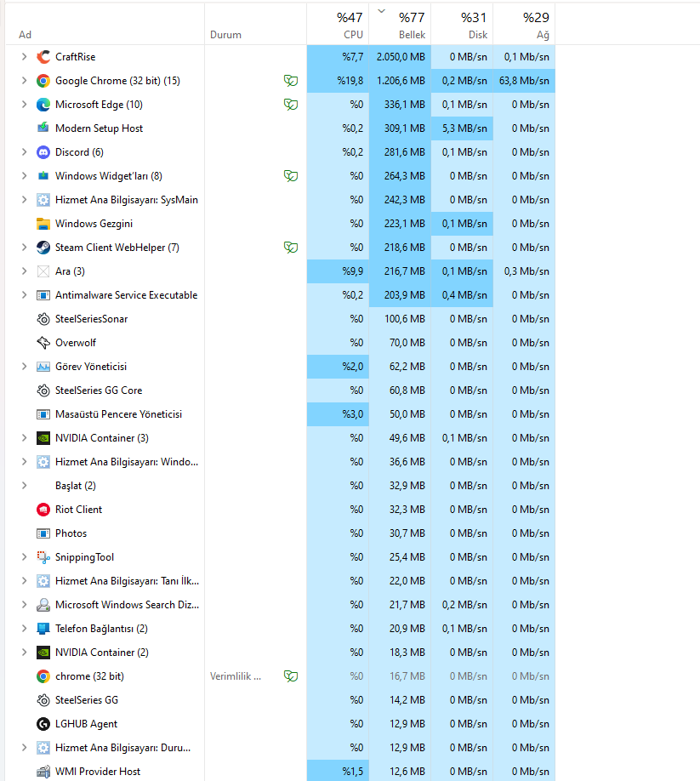
Task: Click the WMI Provider Host icon
Action: point(43,772)
